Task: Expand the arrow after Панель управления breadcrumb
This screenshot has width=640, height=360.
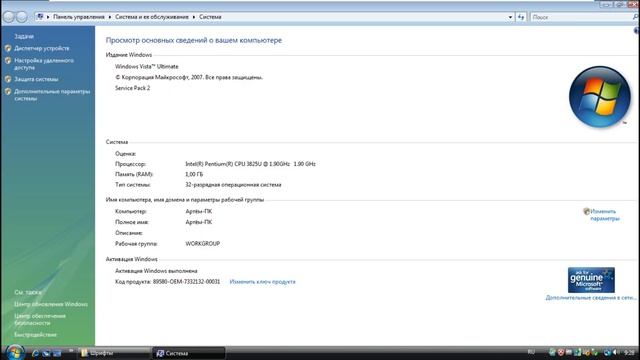Action: point(110,17)
